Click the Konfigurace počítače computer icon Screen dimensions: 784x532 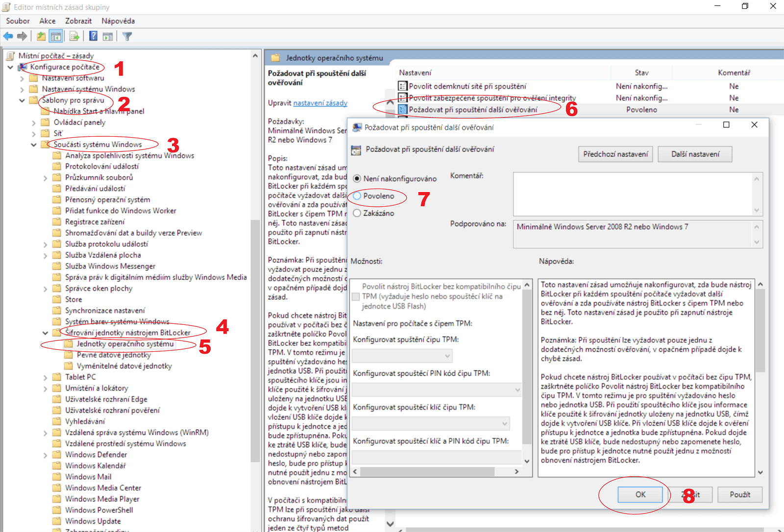(x=23, y=67)
